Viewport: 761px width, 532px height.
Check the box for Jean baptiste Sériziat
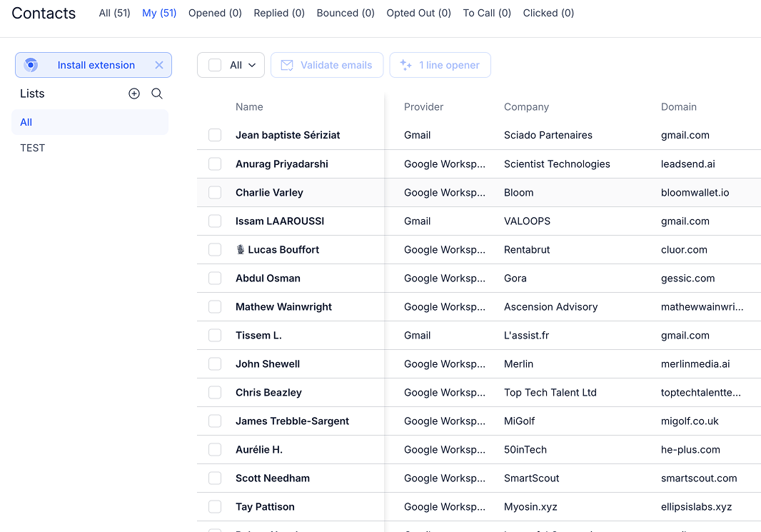[215, 135]
